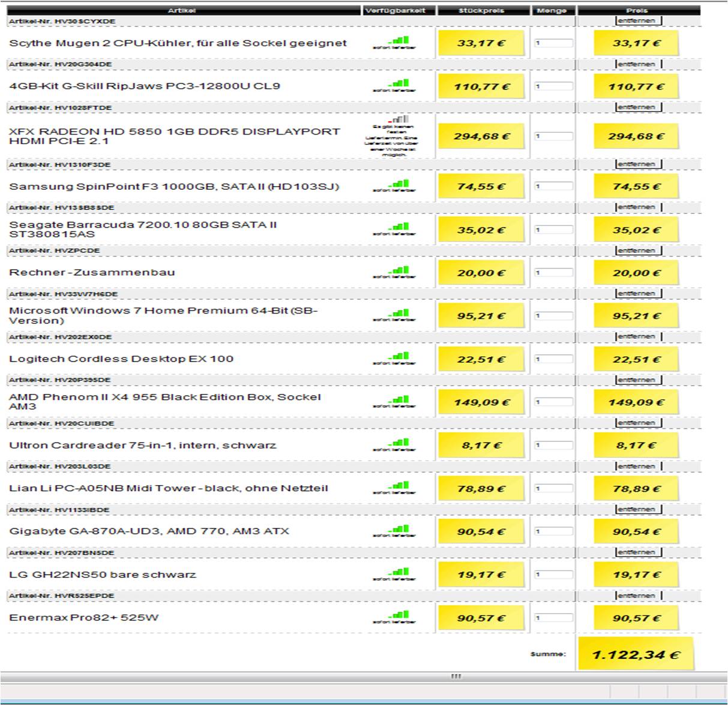Screen dimensions: 728x705
Task: Click the total sum 1.122,34 €
Action: tap(636, 655)
